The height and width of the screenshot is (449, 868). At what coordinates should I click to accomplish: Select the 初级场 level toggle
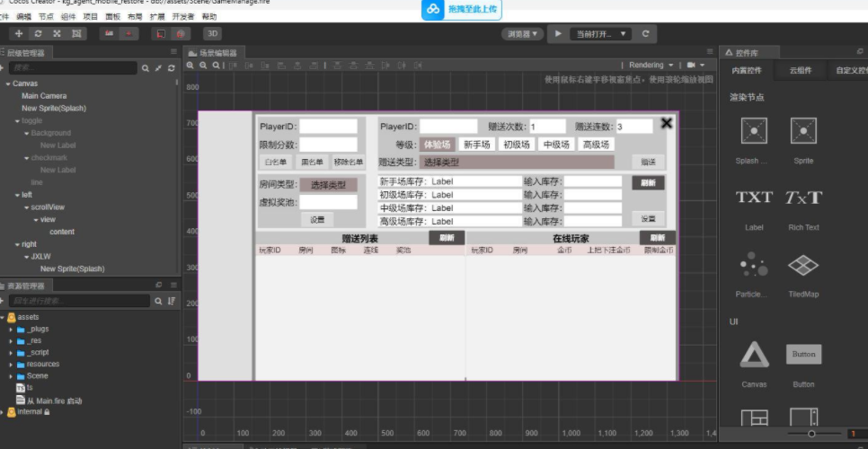517,145
